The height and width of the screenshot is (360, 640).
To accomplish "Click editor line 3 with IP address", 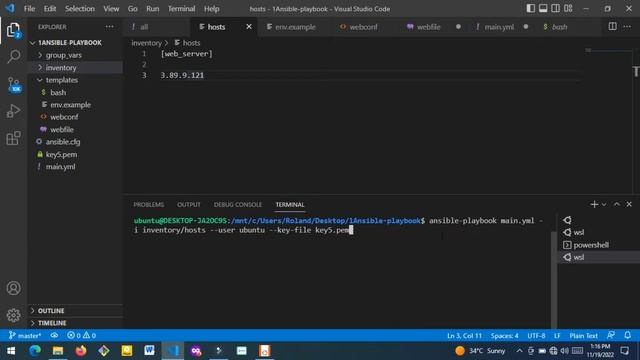I will (x=182, y=75).
